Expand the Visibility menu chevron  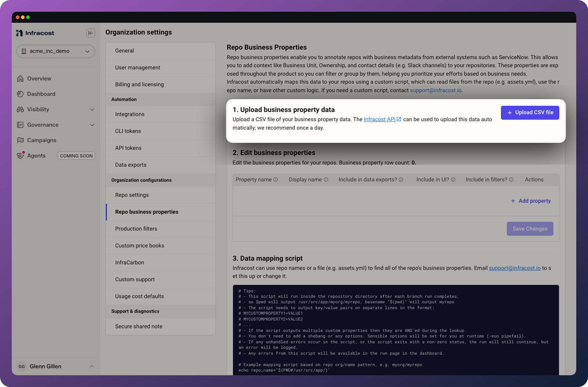pyautogui.click(x=92, y=109)
